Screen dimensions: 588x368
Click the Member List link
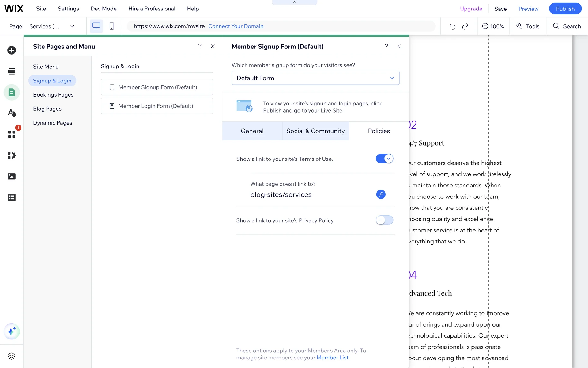pyautogui.click(x=332, y=358)
